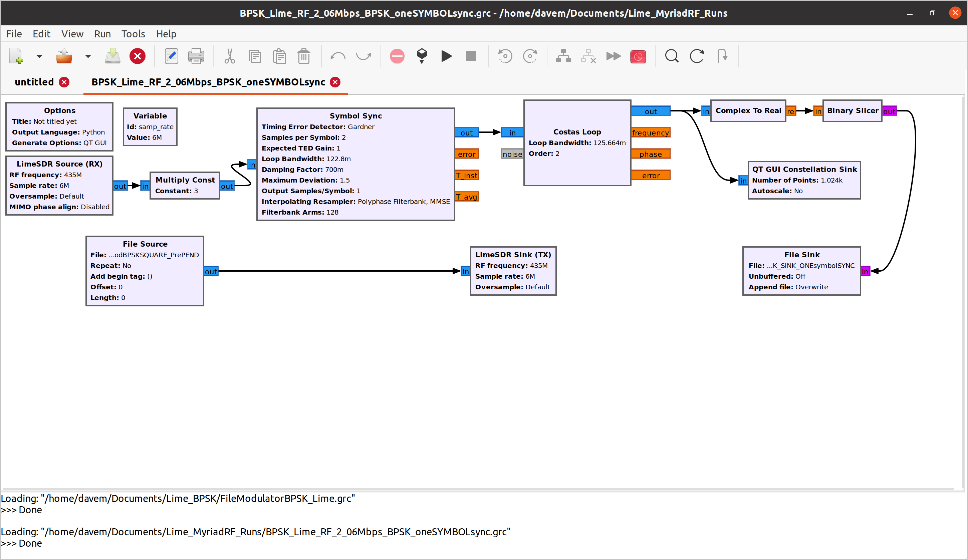This screenshot has height=560, width=968.
Task: Click the Save flow graph icon
Action: [x=112, y=56]
